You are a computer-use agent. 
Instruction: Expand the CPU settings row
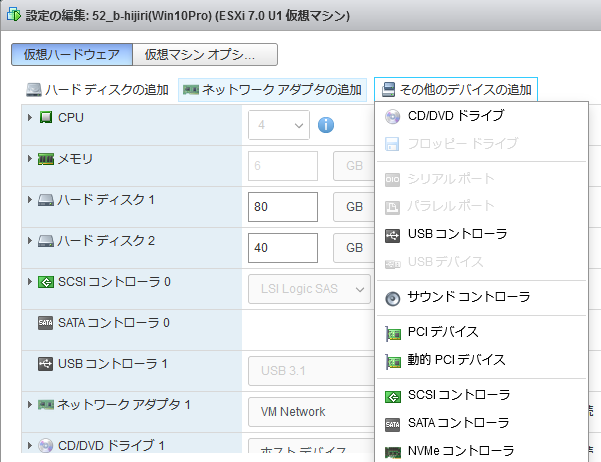(30, 117)
